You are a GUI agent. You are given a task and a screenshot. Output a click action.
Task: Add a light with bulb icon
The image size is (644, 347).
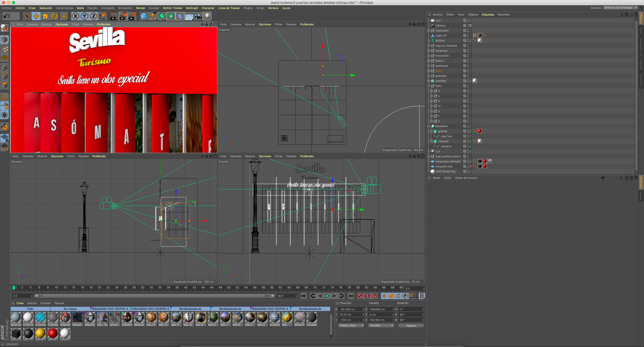click(x=207, y=16)
